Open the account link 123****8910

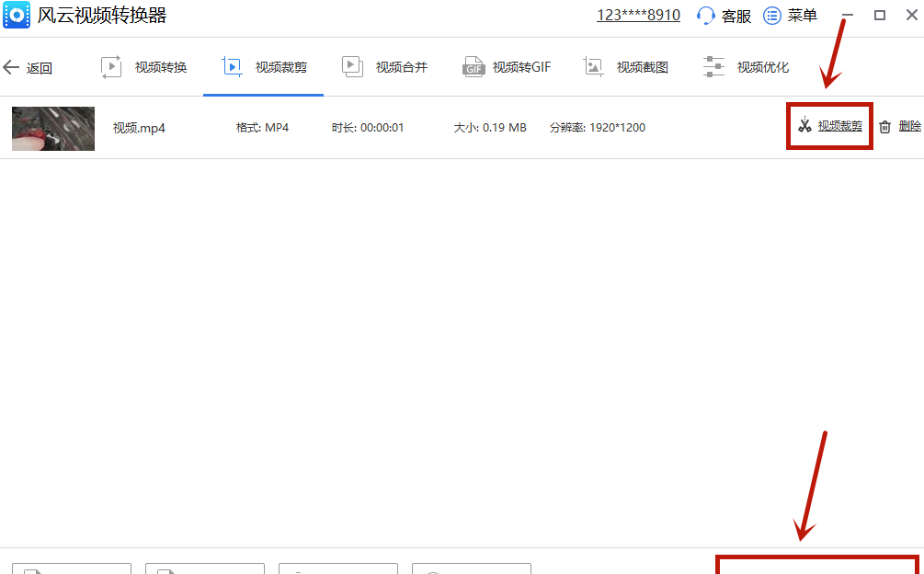tap(638, 16)
